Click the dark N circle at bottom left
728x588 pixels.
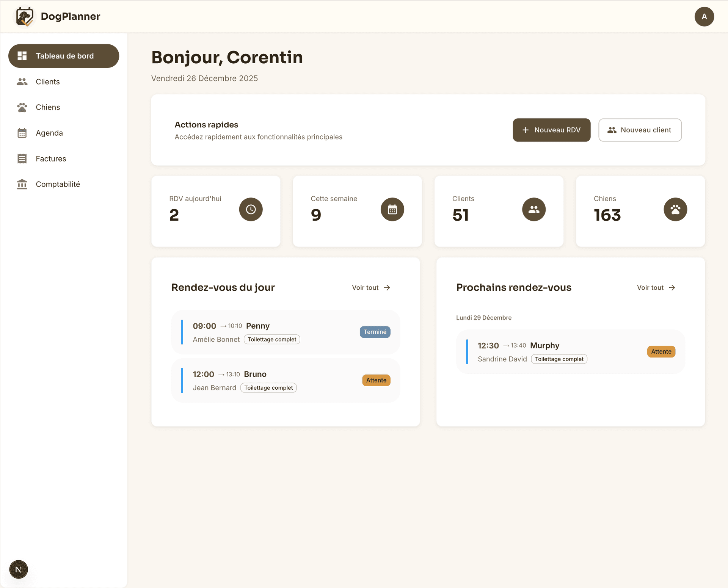pyautogui.click(x=18, y=569)
